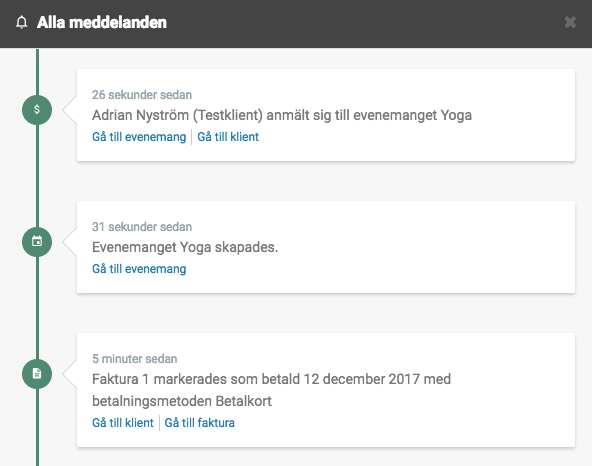Select the dollar sign timeline icon
Viewport: 592px width, 466px height.
point(37,110)
